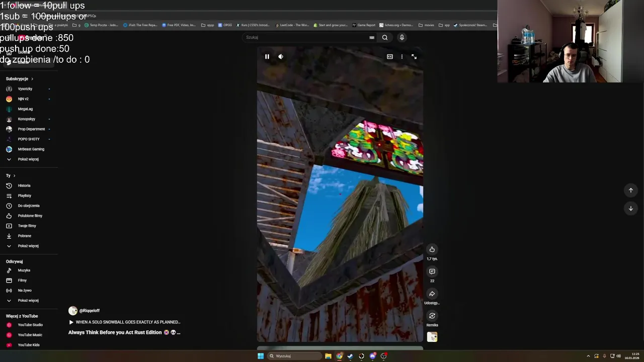Click the magnifier search button
Image resolution: width=644 pixels, height=362 pixels.
pos(385,37)
